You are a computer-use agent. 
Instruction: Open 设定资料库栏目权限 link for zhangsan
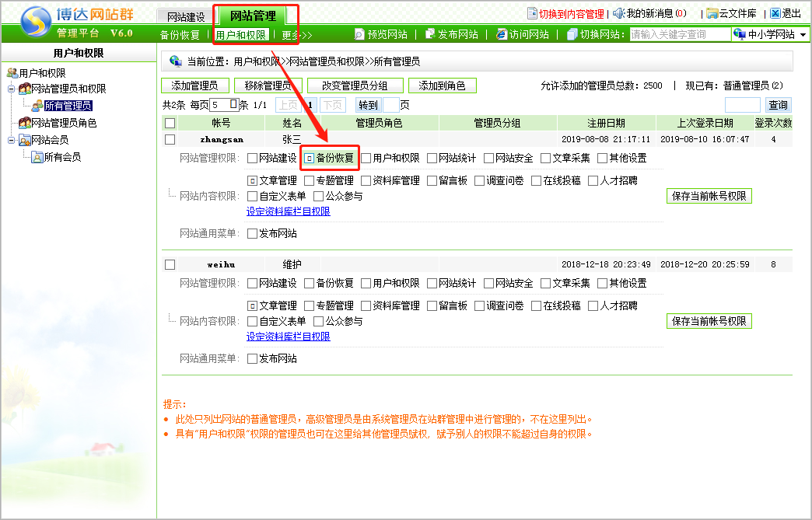tap(288, 211)
